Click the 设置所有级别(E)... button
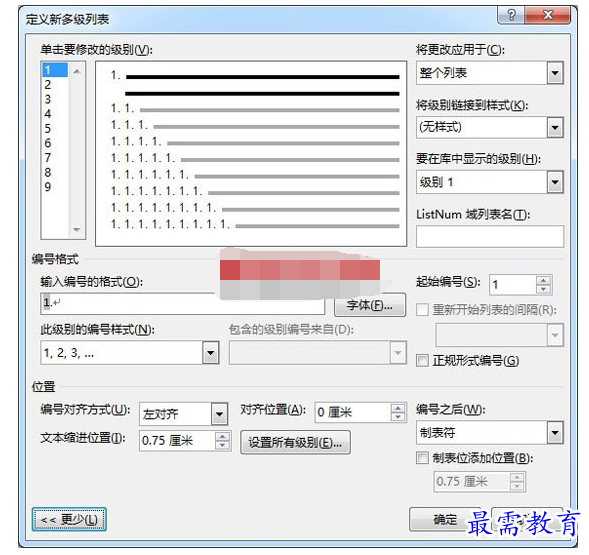Image resolution: width=589 pixels, height=555 pixels. 295,443
